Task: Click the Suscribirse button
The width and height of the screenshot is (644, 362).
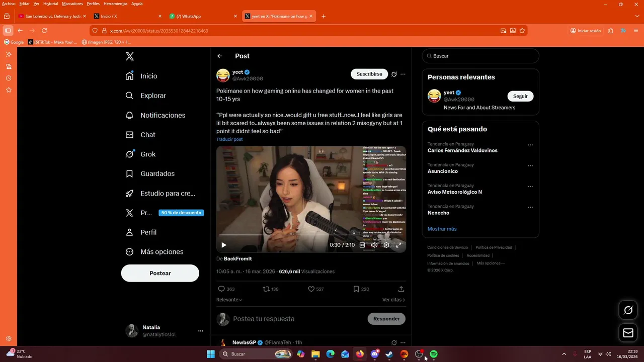Action: pos(369,74)
